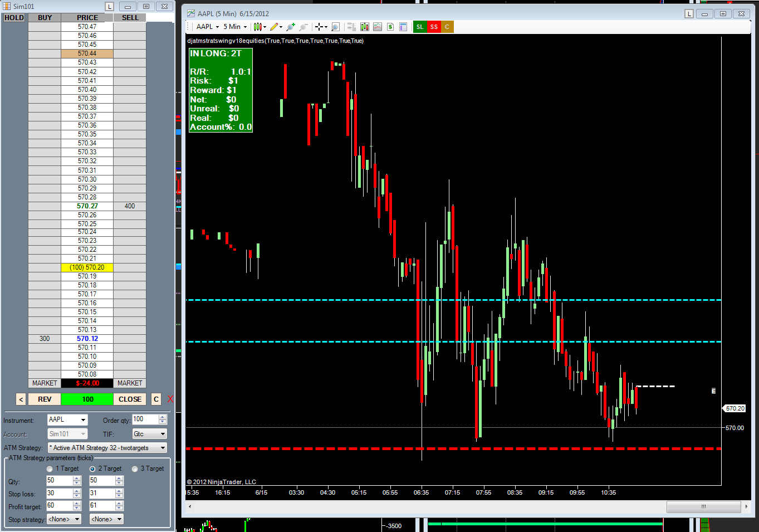This screenshot has height=532, width=759.
Task: Click the C button beside CLOSE
Action: [x=156, y=399]
